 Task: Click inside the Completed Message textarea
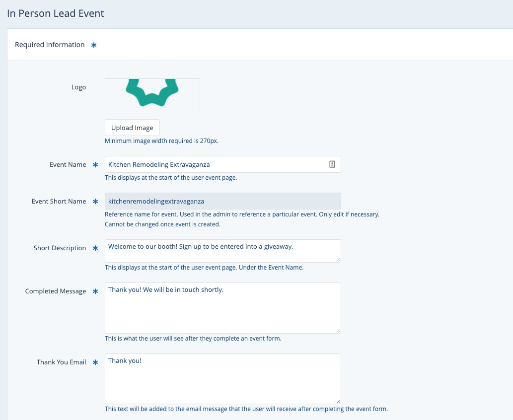(222, 308)
